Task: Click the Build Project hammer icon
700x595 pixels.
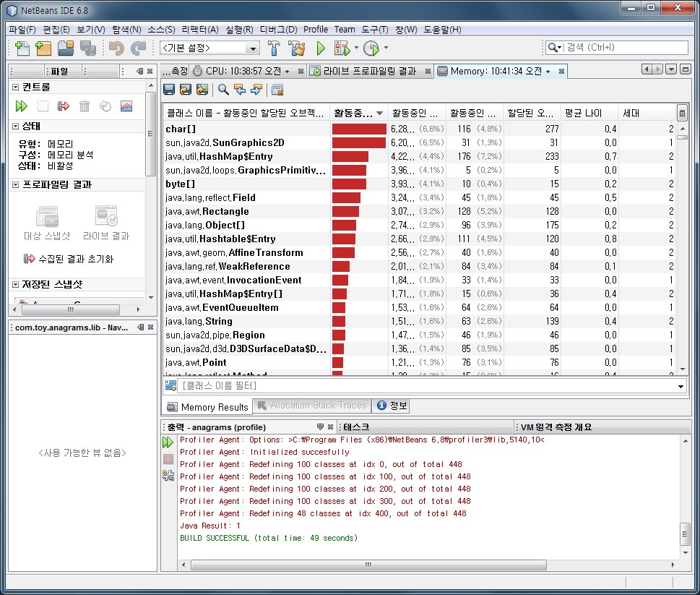Action: point(274,48)
